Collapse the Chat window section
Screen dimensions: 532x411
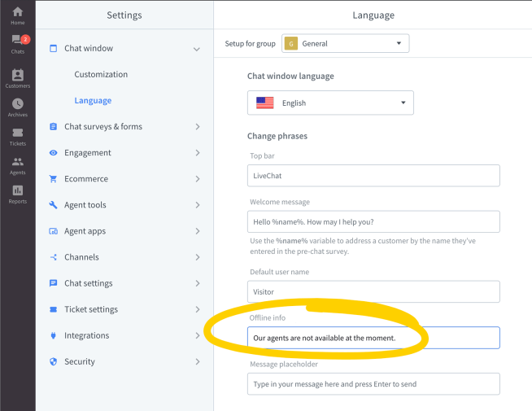pos(196,49)
